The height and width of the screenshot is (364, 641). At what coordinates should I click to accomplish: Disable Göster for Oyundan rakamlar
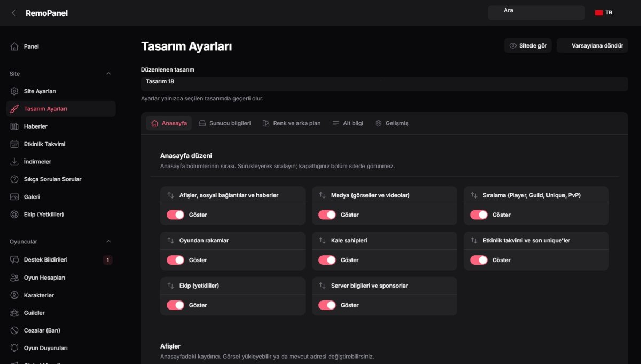click(x=176, y=260)
